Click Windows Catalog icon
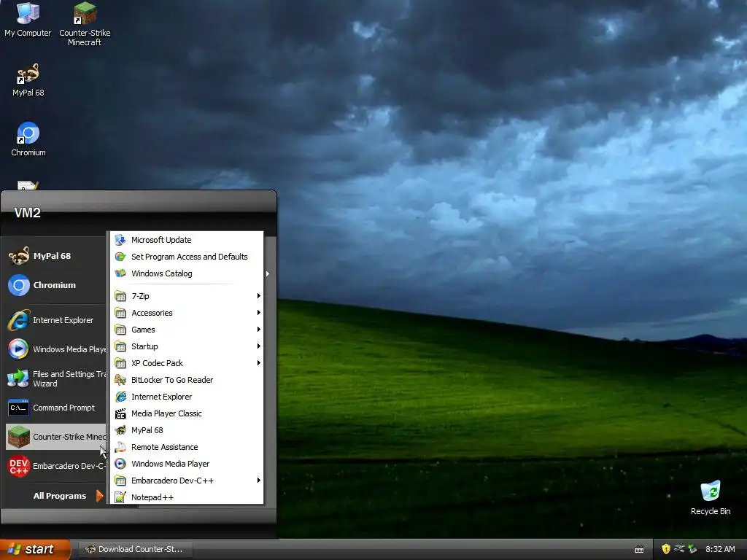The height and width of the screenshot is (560, 747). coord(120,273)
